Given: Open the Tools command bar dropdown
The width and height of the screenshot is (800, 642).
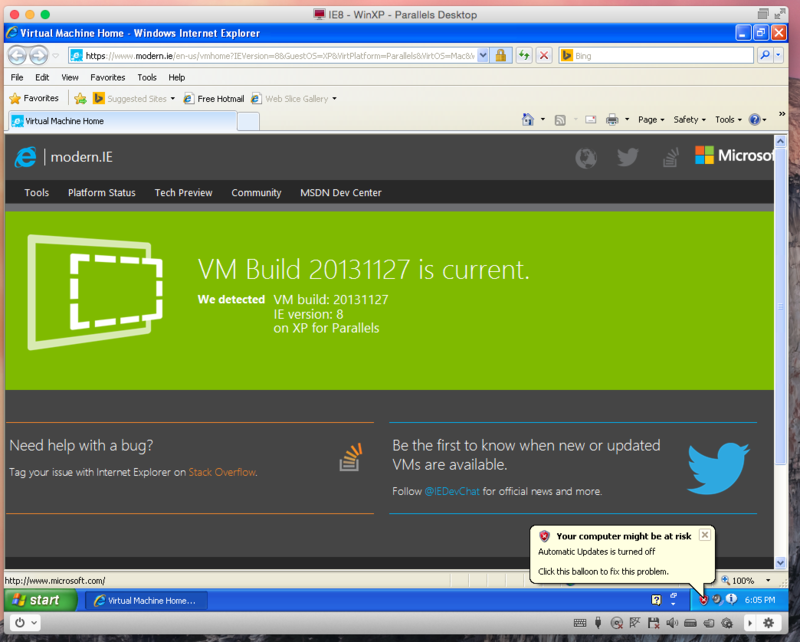Looking at the screenshot, I should [x=728, y=119].
